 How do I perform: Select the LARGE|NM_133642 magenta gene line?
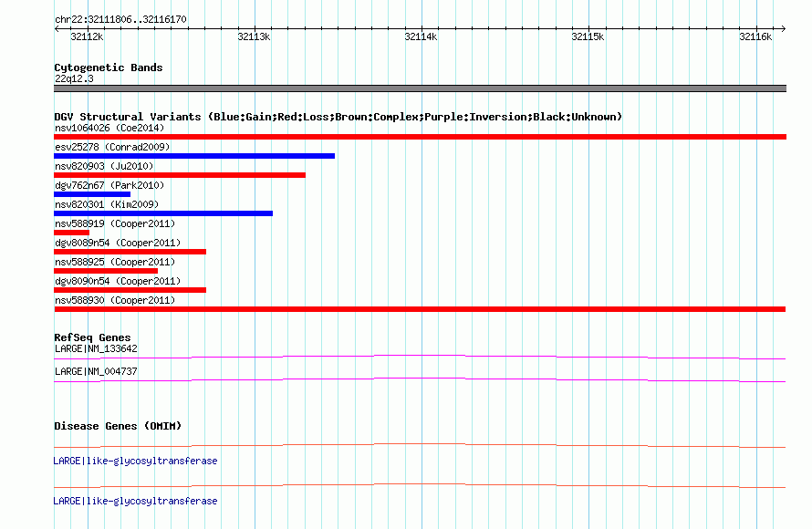click(420, 357)
